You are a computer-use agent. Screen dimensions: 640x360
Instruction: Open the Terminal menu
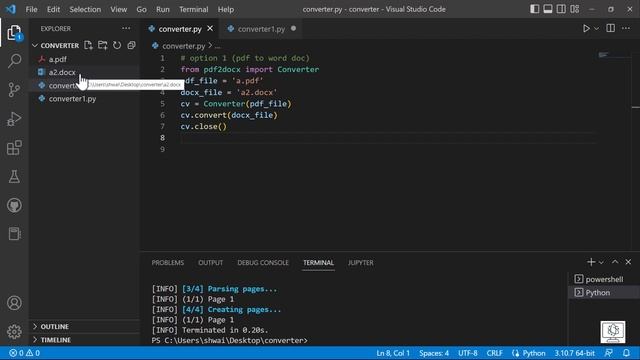[x=193, y=9]
